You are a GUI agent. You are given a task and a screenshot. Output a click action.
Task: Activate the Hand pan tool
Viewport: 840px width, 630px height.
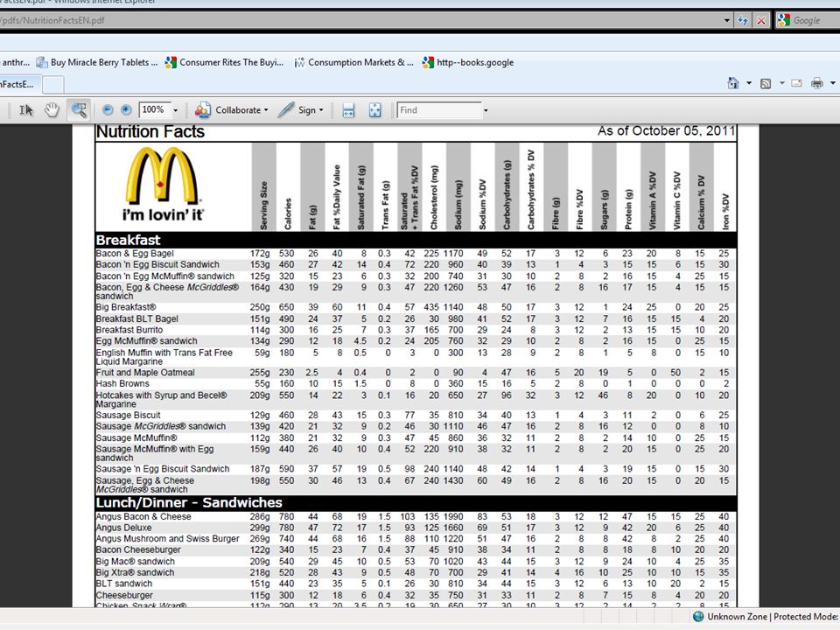[x=52, y=110]
